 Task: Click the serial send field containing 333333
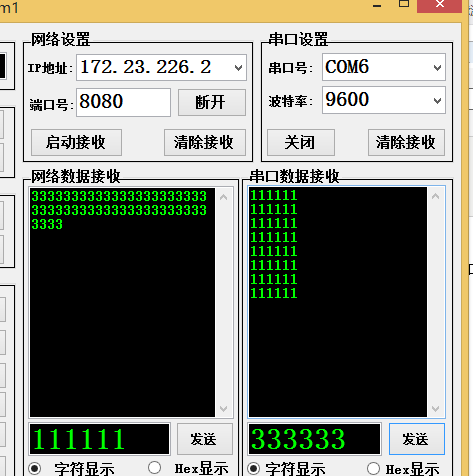314,439
